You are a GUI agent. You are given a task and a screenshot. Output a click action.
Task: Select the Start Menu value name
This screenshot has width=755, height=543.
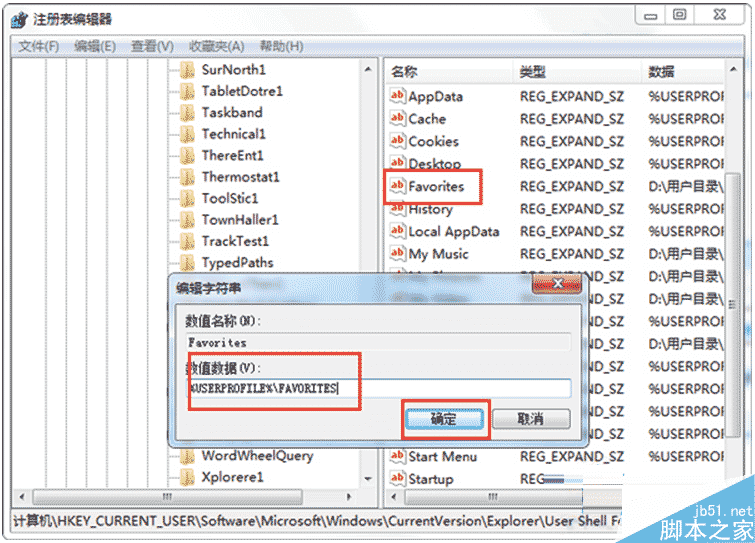[x=443, y=456]
